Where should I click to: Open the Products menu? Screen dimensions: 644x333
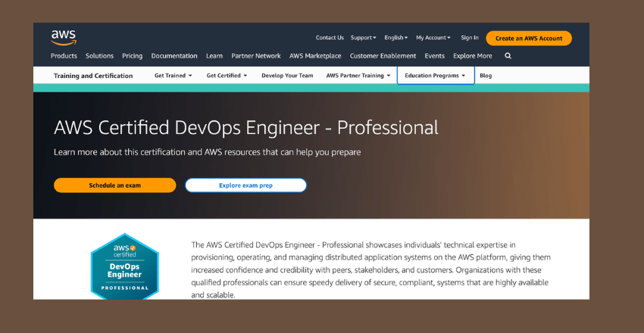[64, 56]
